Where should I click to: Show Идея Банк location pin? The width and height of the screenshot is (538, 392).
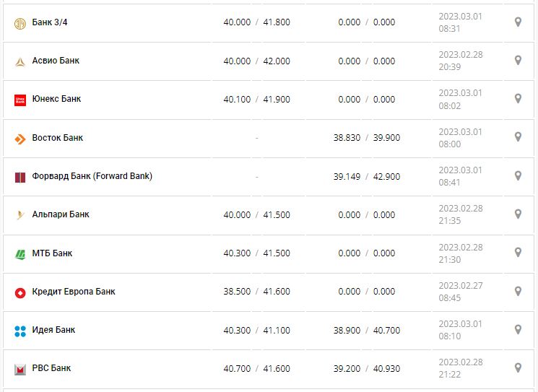coord(518,330)
